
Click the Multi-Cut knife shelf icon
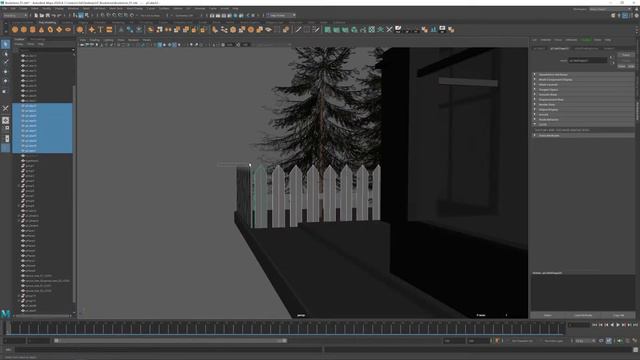tap(298, 29)
